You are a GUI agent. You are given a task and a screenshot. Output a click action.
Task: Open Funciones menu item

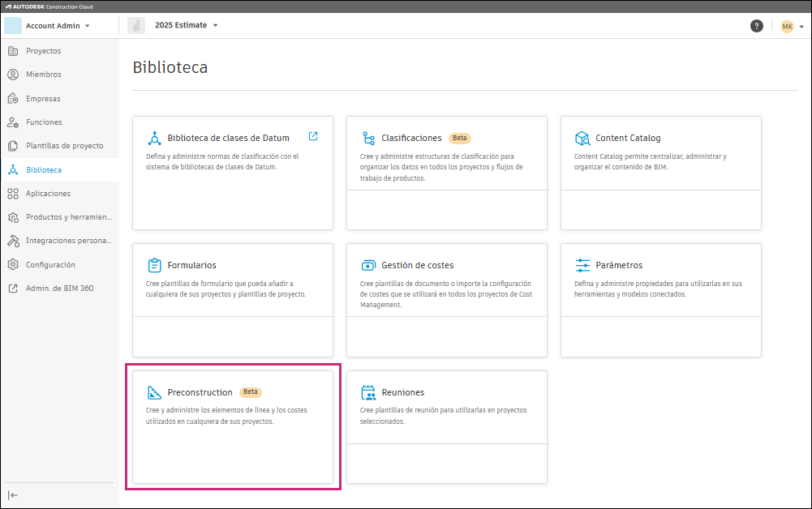click(x=44, y=122)
